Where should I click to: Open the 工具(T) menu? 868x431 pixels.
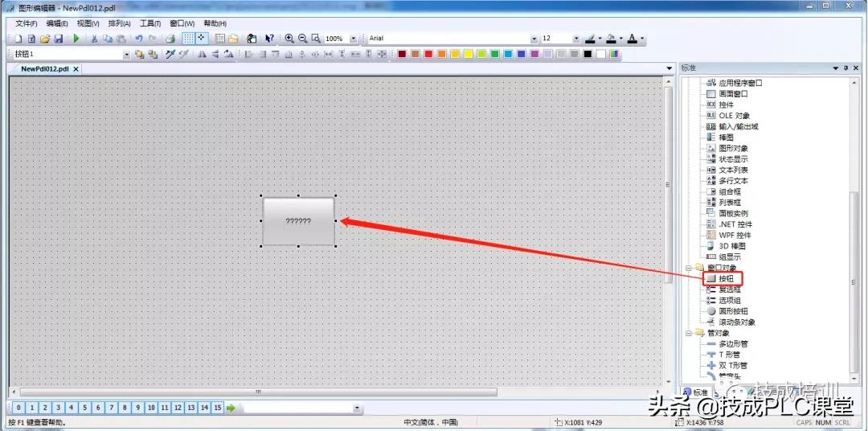pyautogui.click(x=150, y=24)
